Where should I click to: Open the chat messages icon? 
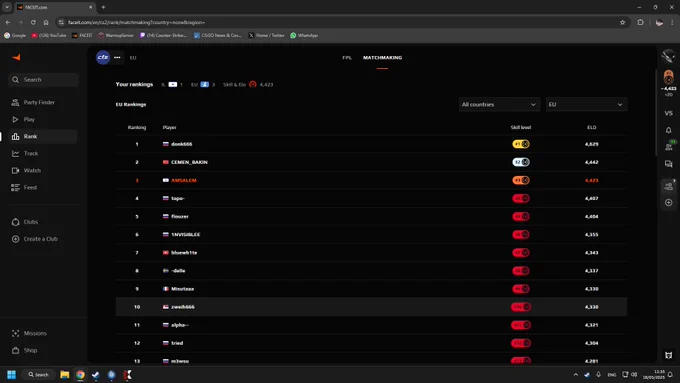(668, 164)
